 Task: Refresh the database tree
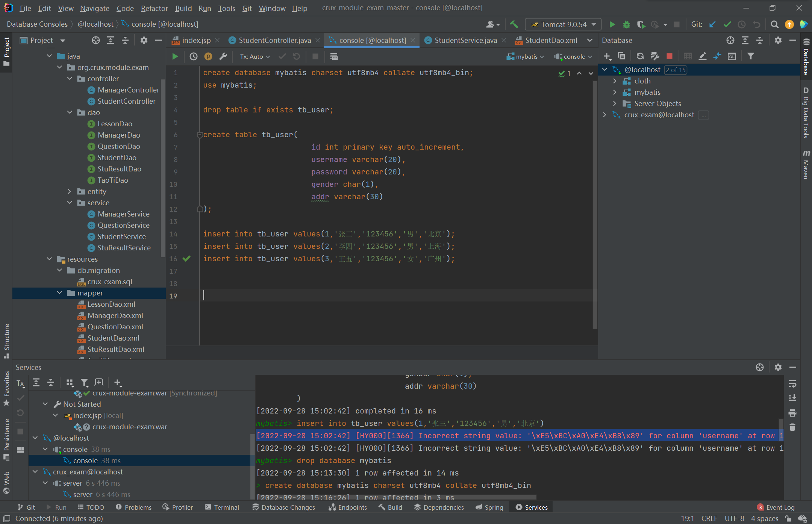(x=640, y=56)
